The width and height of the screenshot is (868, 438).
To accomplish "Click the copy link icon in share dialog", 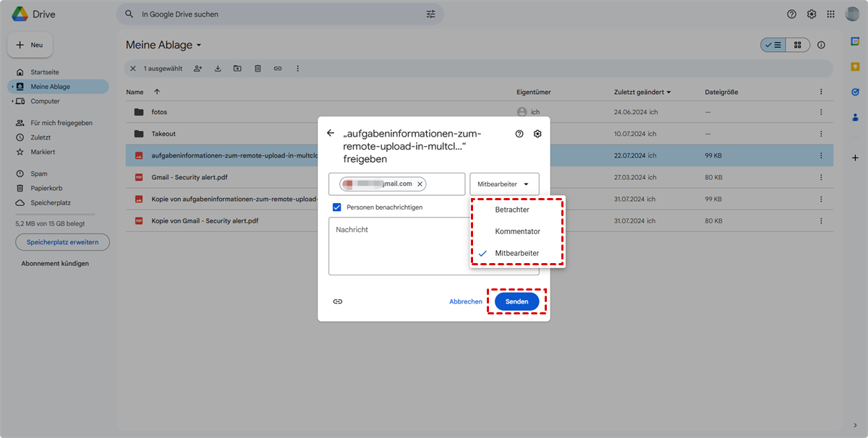I will (338, 301).
